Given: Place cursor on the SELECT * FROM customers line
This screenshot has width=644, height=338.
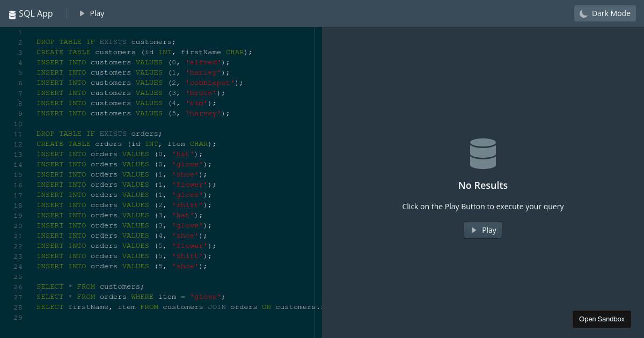Looking at the screenshot, I should click(90, 286).
